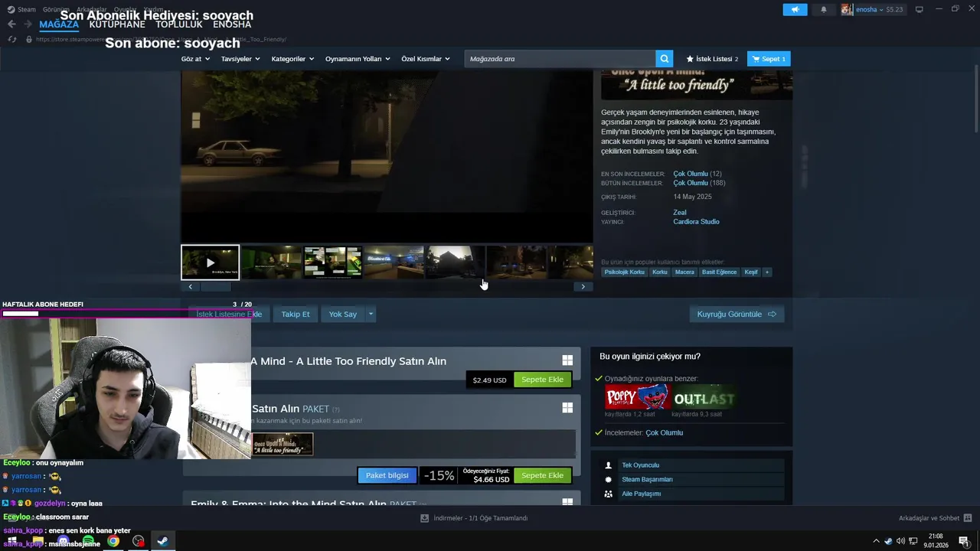Image resolution: width=980 pixels, height=551 pixels.
Task: Click the Yok Say ignore button
Action: (343, 314)
